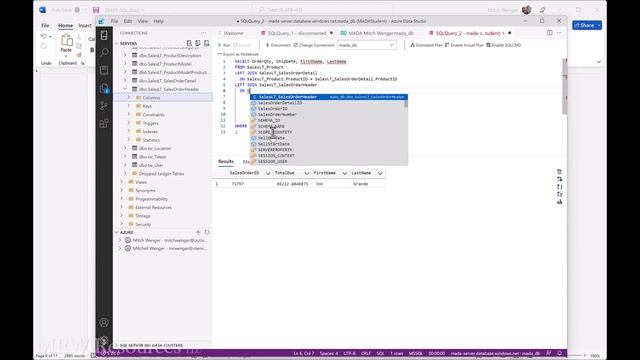Expand the Columns folder
Image resolution: width=640 pixels, height=360 pixels.
129,98
